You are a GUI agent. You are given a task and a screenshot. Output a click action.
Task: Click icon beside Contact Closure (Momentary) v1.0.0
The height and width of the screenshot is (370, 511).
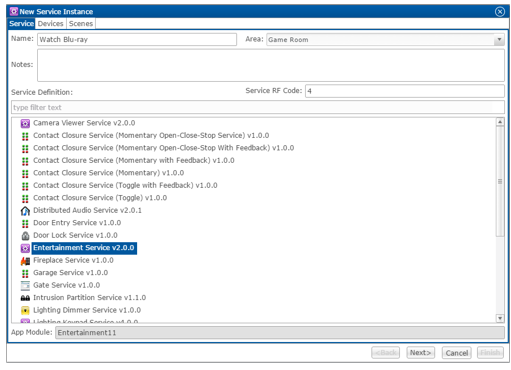25,174
